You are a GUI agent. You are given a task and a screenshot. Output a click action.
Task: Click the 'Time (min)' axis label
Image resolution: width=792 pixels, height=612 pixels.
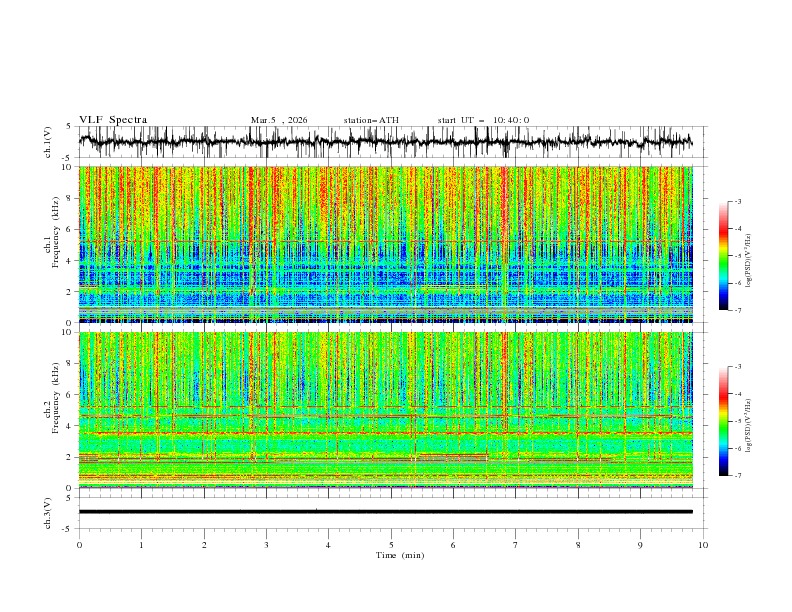[x=400, y=555]
